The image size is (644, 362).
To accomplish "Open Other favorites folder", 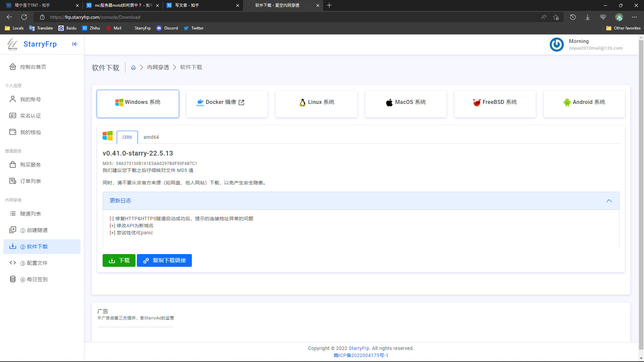I will (x=623, y=28).
